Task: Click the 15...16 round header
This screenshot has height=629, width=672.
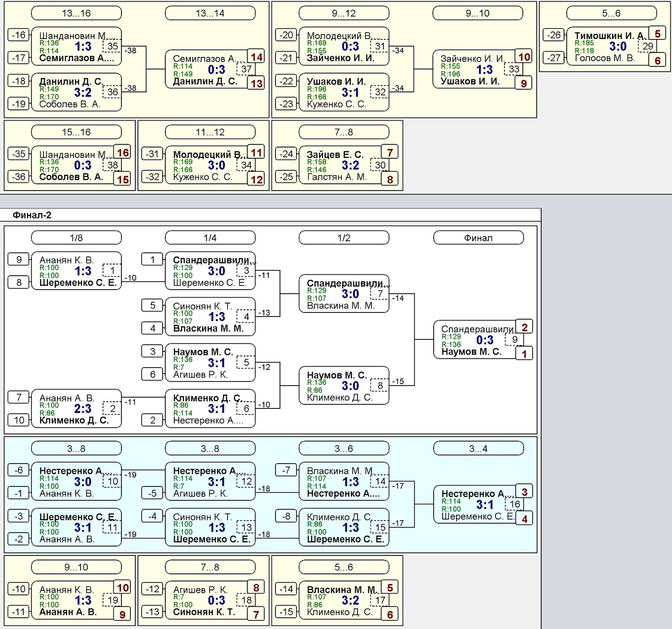Action: (76, 132)
